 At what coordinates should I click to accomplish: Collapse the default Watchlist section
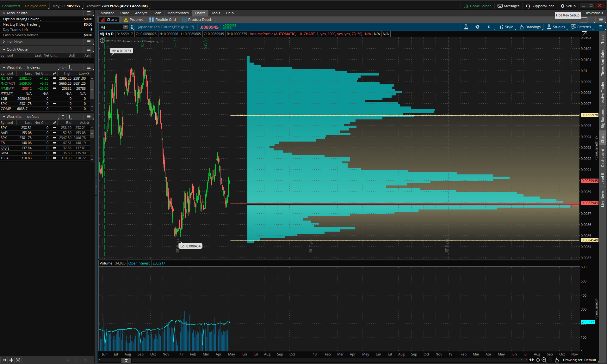click(x=4, y=117)
